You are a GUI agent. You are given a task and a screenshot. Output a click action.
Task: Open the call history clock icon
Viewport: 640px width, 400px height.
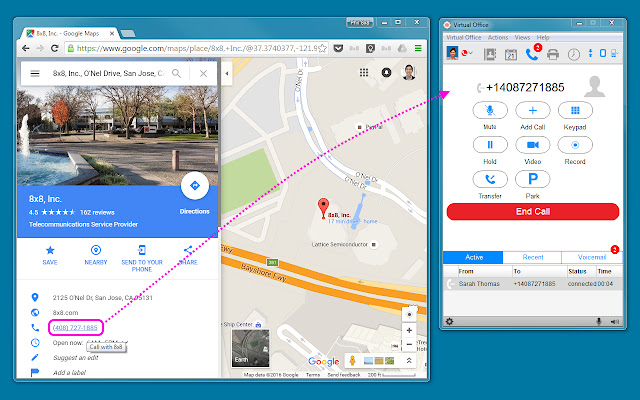click(x=574, y=54)
